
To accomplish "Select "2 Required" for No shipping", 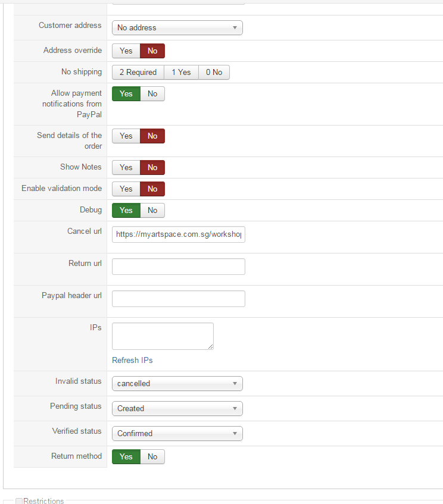I will coord(138,73).
